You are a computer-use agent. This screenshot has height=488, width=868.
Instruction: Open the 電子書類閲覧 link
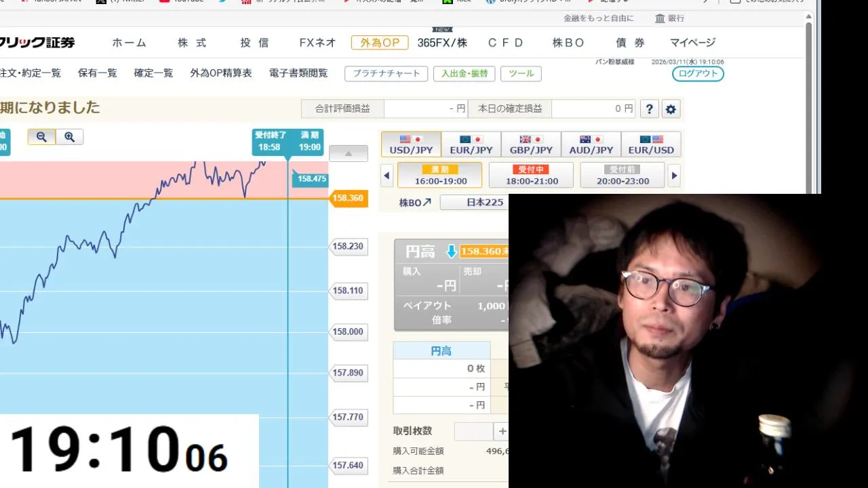298,73
